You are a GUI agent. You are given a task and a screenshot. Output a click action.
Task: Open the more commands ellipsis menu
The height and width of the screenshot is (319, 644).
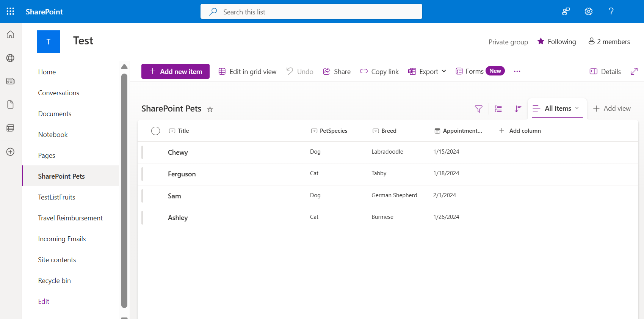tap(517, 71)
